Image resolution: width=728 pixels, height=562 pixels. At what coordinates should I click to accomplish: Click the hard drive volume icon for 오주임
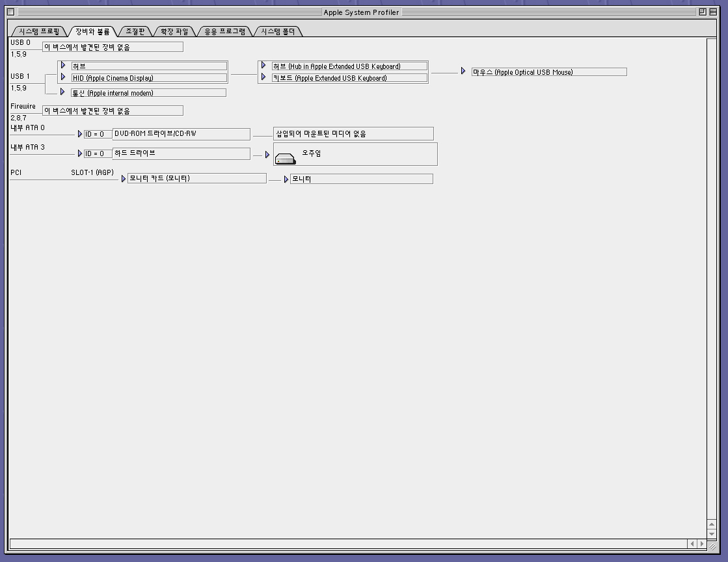click(x=285, y=158)
